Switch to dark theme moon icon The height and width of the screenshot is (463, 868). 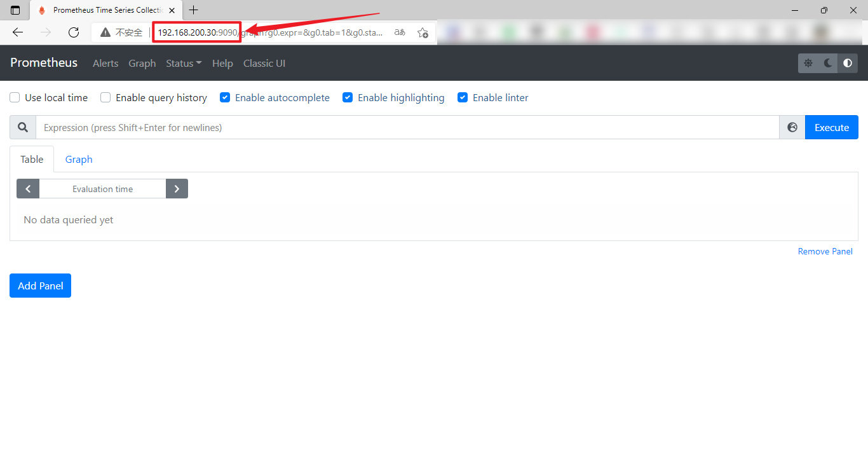click(828, 63)
